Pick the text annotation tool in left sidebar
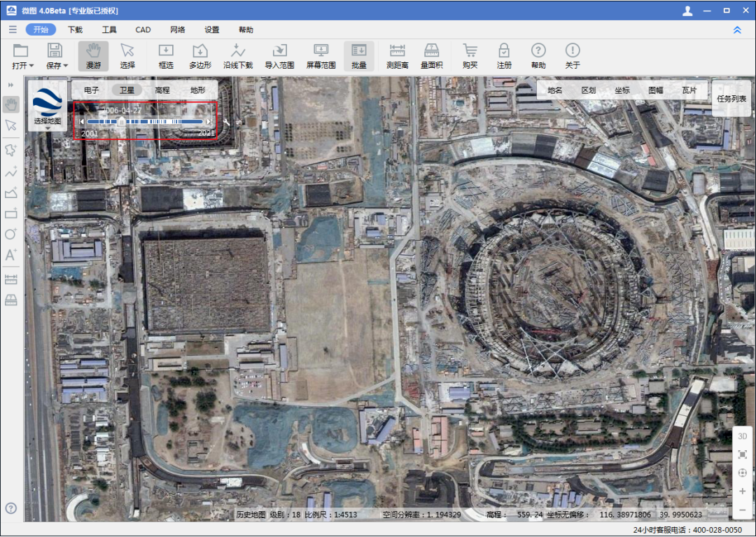This screenshot has height=537, width=756. pyautogui.click(x=10, y=255)
